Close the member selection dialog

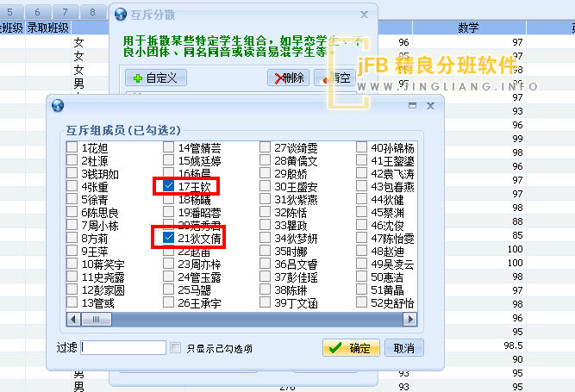click(x=430, y=106)
